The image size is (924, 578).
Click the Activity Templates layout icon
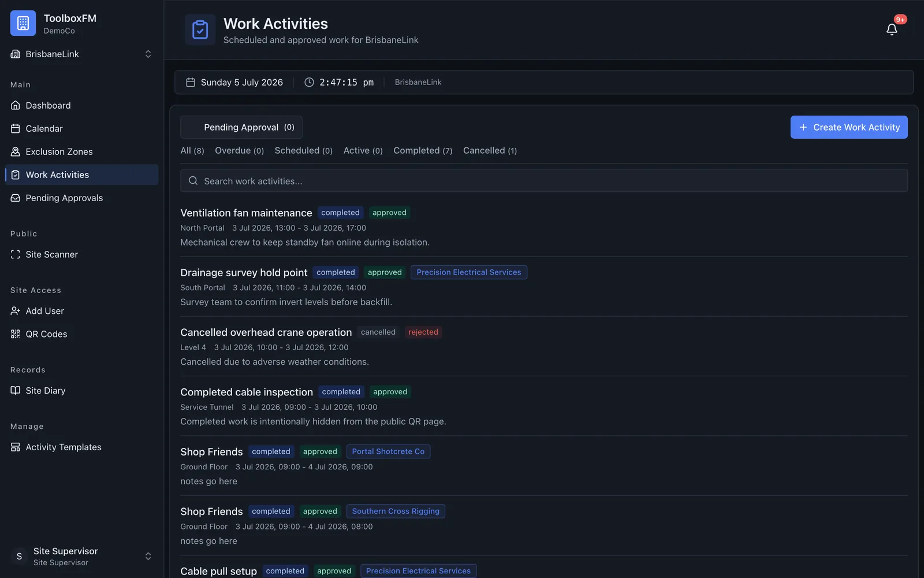click(x=16, y=447)
